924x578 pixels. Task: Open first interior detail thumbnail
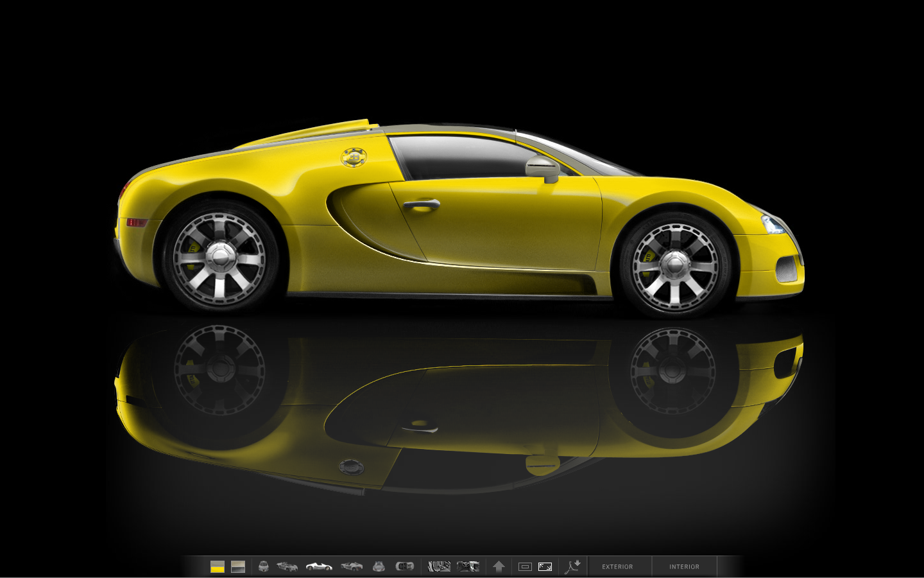click(439, 566)
